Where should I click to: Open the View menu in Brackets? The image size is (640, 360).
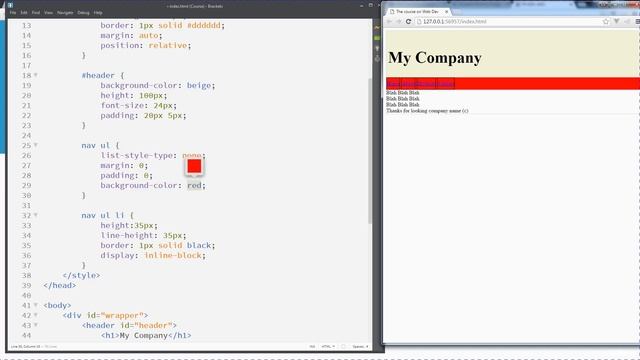pos(49,13)
